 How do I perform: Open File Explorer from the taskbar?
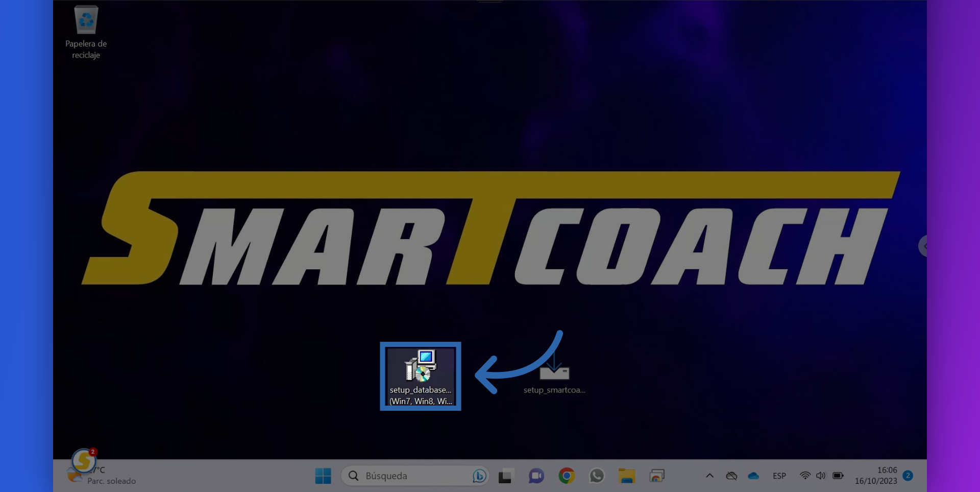(x=627, y=476)
